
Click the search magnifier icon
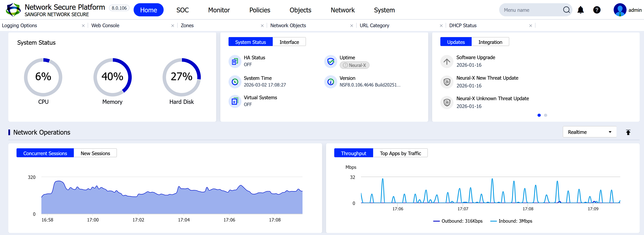(566, 10)
